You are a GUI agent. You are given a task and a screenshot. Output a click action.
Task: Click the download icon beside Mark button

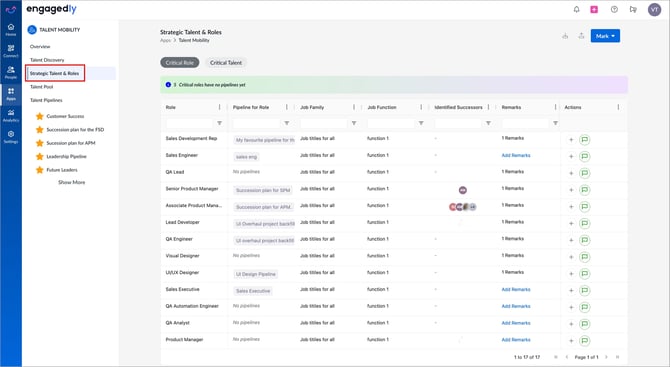[565, 36]
